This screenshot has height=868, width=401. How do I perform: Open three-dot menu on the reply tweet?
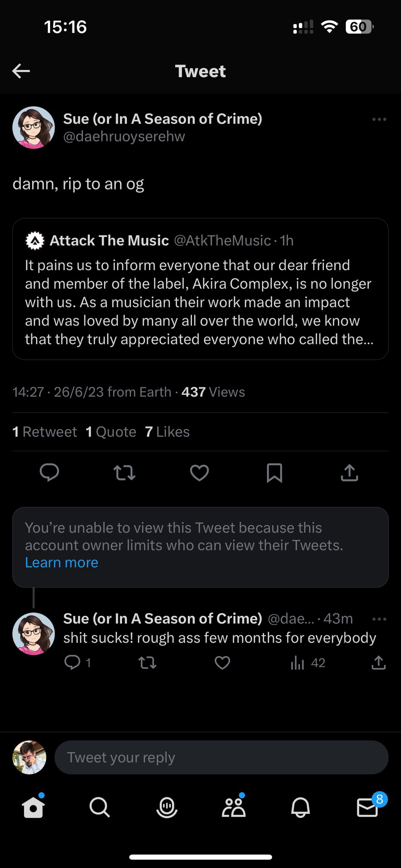coord(379,619)
